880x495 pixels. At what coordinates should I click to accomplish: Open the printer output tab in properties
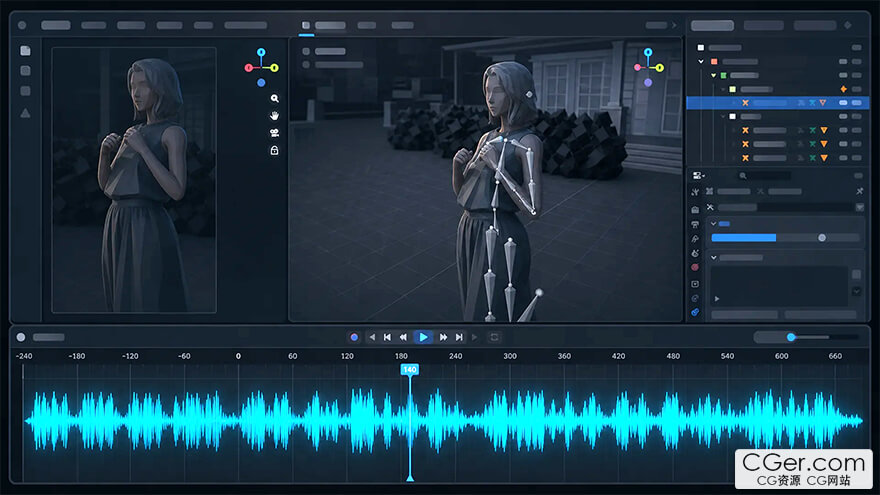click(695, 224)
